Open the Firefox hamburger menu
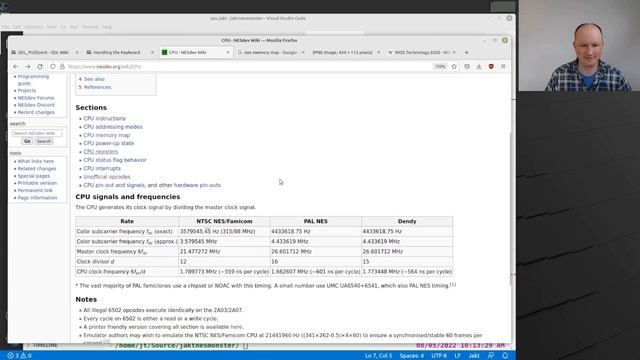 (503, 67)
